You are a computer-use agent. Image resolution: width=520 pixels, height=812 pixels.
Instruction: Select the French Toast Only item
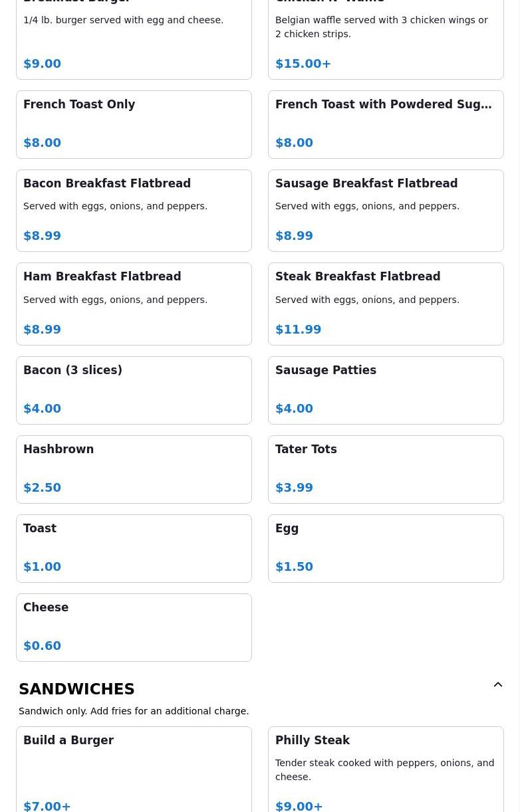tap(134, 124)
